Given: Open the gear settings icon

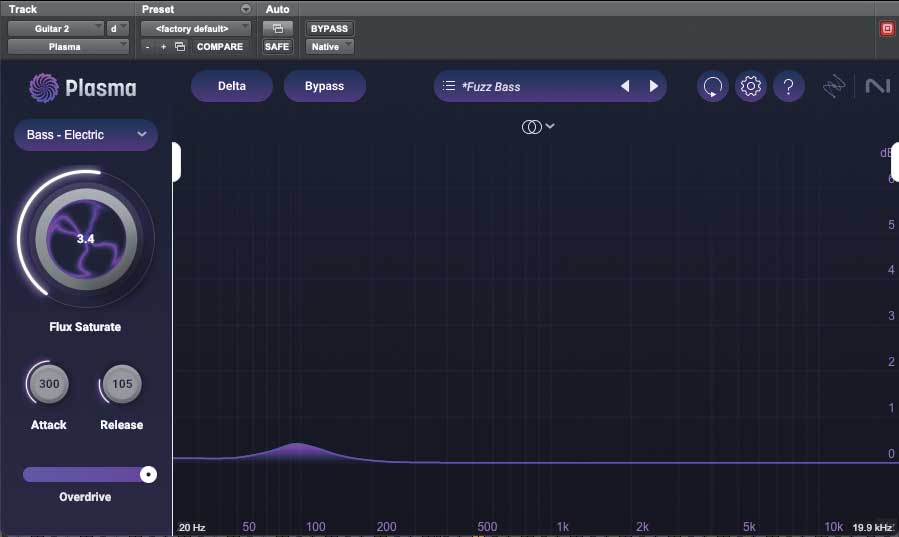Looking at the screenshot, I should [751, 87].
